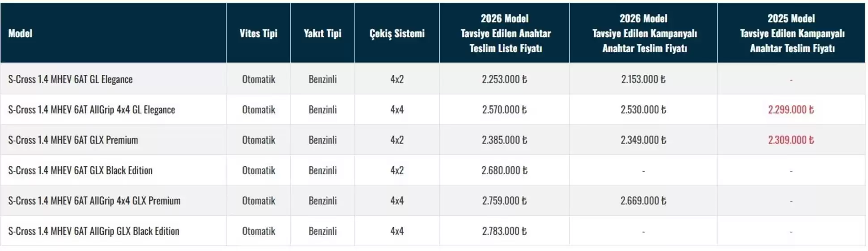868x251 pixels.
Task: Select S-Cross 6AT GLX Black Edition model
Action: pyautogui.click(x=80, y=170)
